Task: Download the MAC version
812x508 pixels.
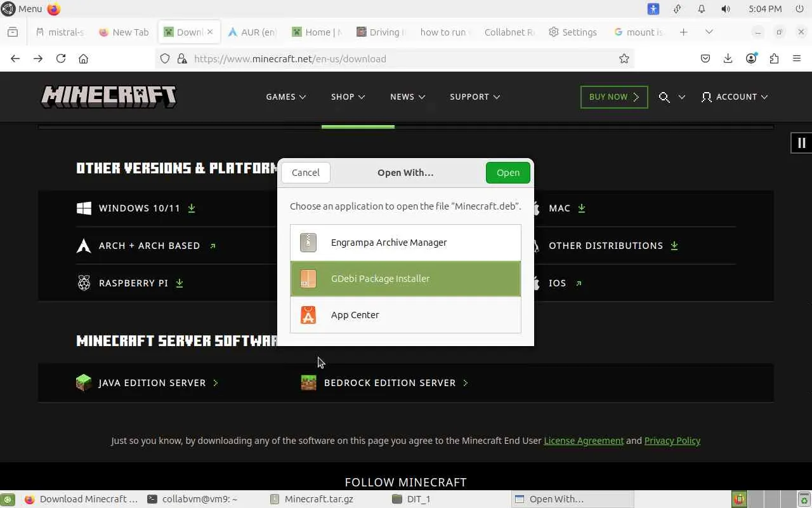Action: [567, 208]
